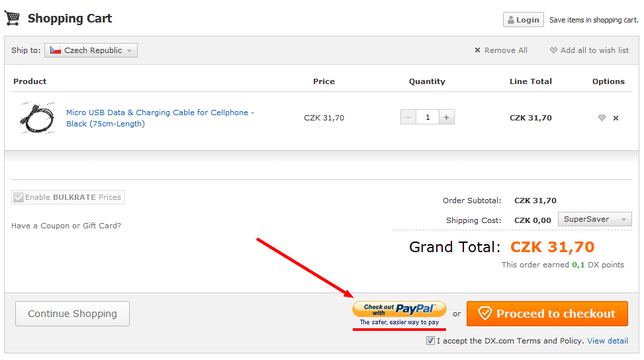
Task: Expand Have a Coupon or Gift Card
Action: (x=66, y=226)
